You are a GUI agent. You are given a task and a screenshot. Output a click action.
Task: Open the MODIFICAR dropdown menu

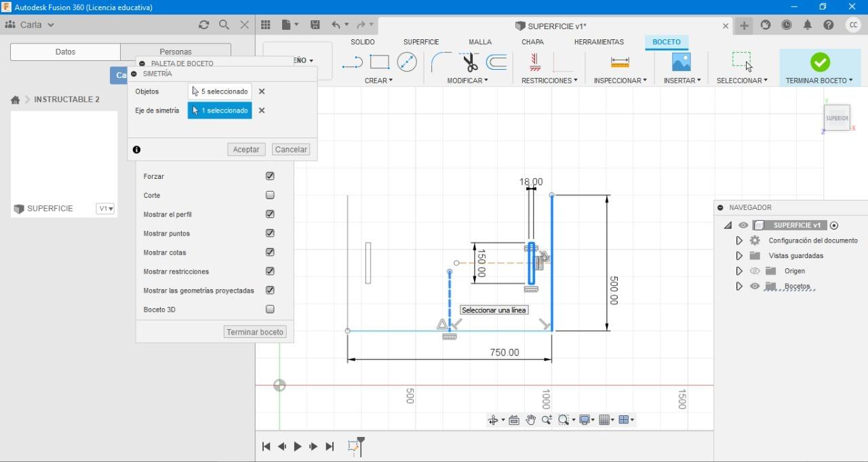point(467,81)
